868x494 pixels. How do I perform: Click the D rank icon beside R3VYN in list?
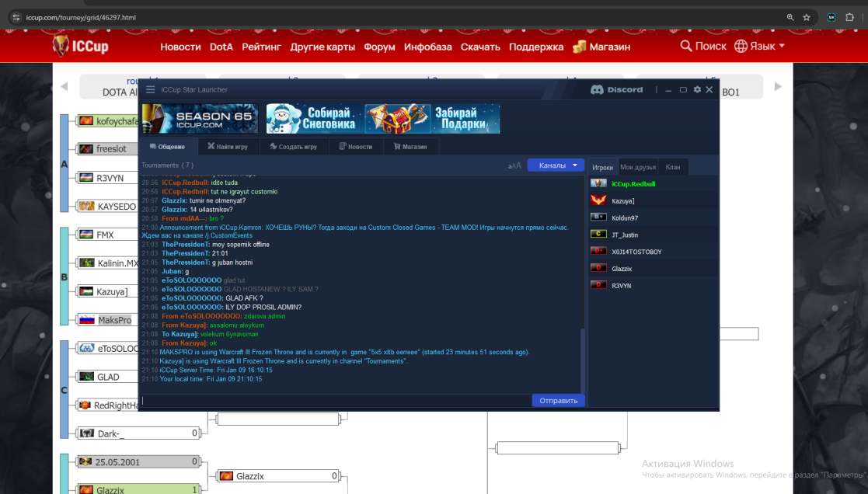pyautogui.click(x=598, y=284)
